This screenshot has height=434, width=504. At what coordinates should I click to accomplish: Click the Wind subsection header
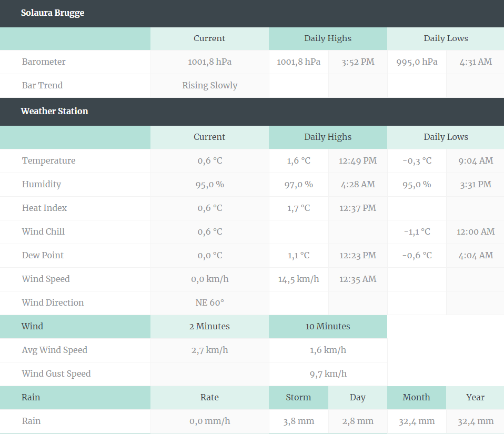tap(75, 327)
